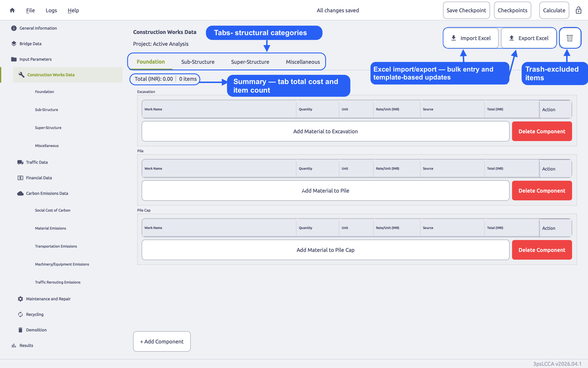The width and height of the screenshot is (588, 368).
Task: Click Save Checkpoint button
Action: pyautogui.click(x=466, y=10)
